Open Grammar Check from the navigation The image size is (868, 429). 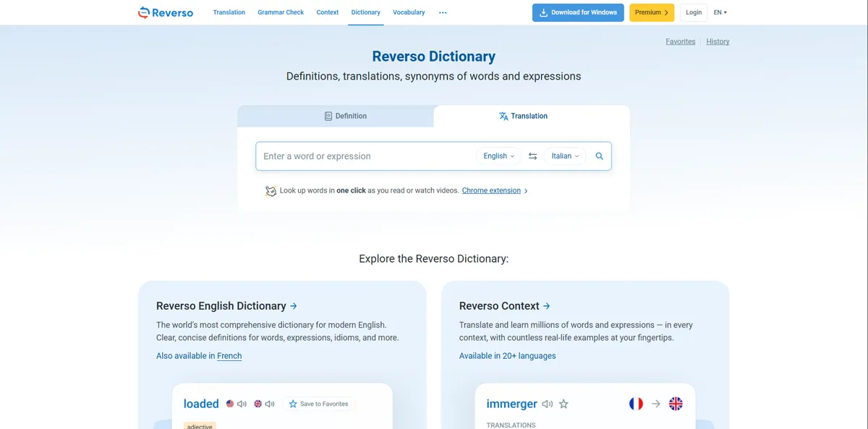click(x=281, y=12)
